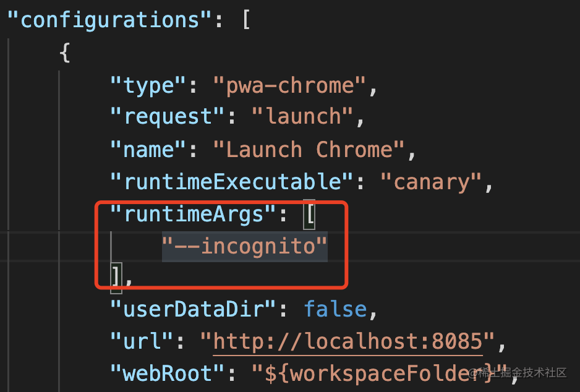Click the highlighted "--incognito" argument
The image size is (580, 392).
(x=244, y=247)
